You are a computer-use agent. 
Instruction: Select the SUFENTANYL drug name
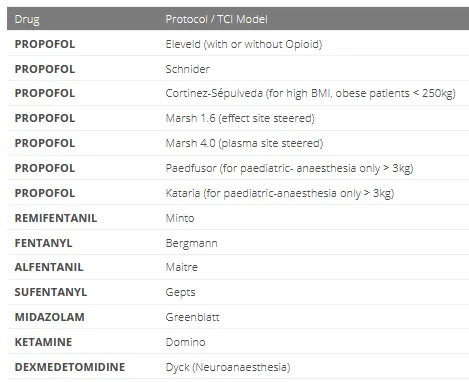(x=51, y=292)
